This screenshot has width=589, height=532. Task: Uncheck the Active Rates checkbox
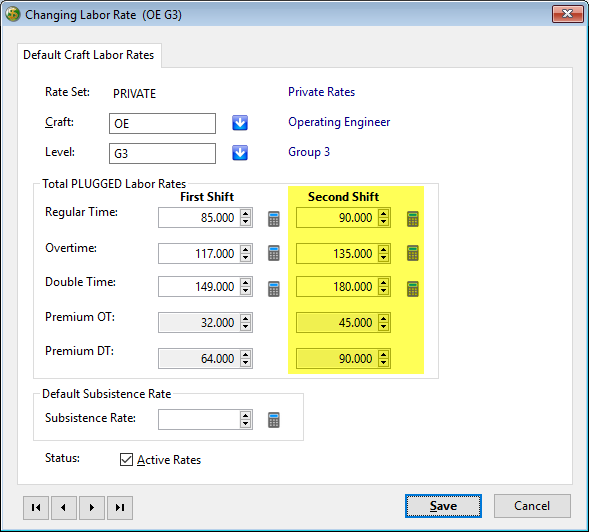coord(126,459)
